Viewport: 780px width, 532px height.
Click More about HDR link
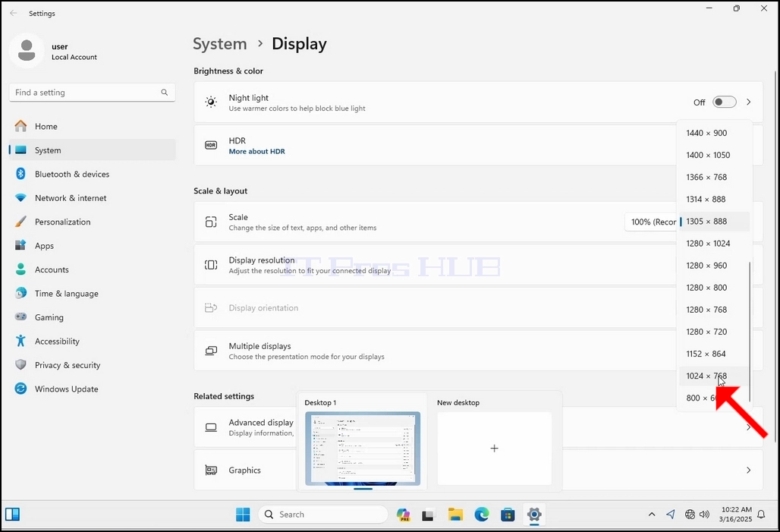tap(256, 151)
